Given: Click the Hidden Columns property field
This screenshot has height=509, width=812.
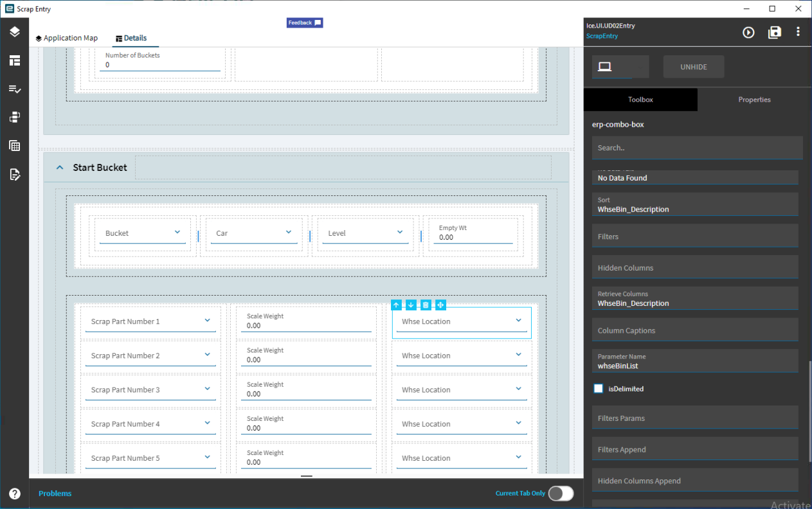Looking at the screenshot, I should (695, 267).
